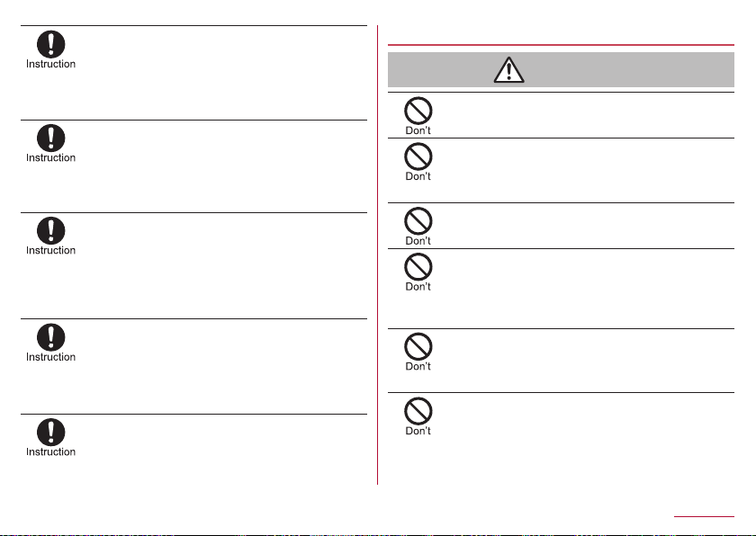Image resolution: width=756 pixels, height=536 pixels.
Task: Select the third Instruction exclamation icon
Action: 51,230
